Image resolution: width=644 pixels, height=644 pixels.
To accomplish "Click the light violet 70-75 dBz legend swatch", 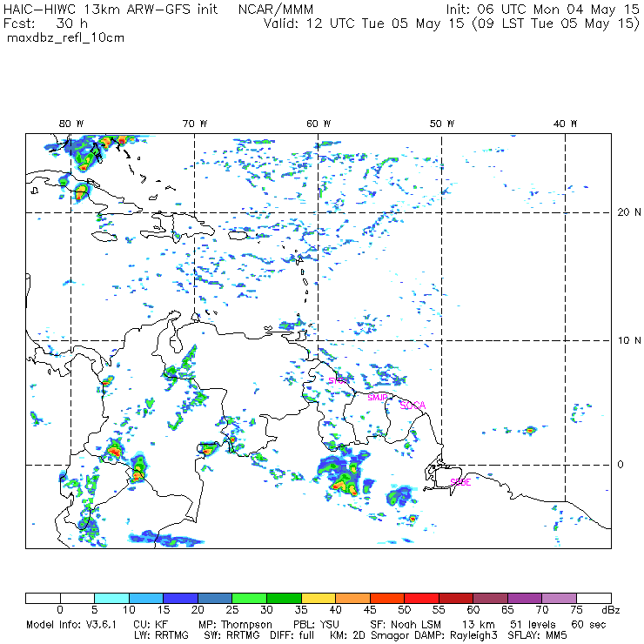I will pos(560,598).
